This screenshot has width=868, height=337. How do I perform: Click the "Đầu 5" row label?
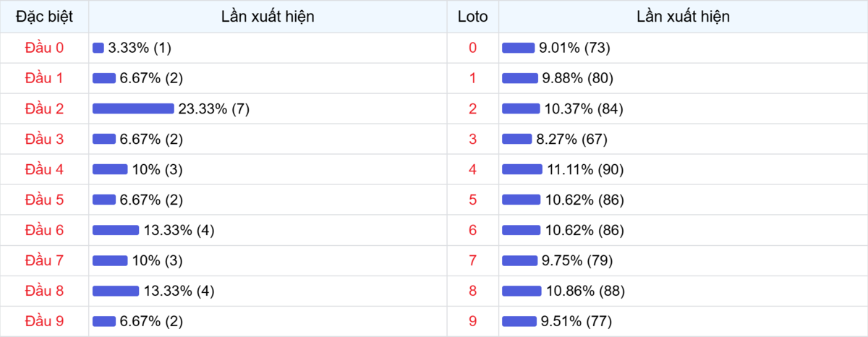tap(44, 200)
